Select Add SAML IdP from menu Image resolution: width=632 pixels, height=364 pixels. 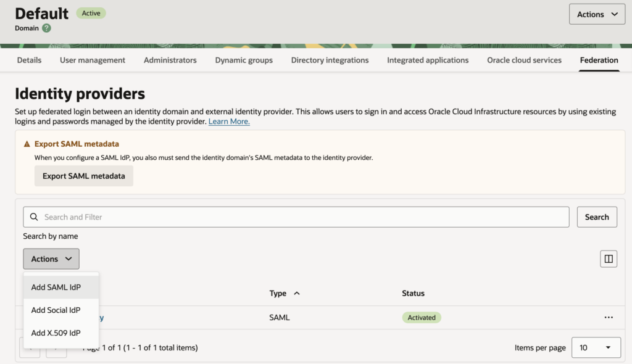56,287
